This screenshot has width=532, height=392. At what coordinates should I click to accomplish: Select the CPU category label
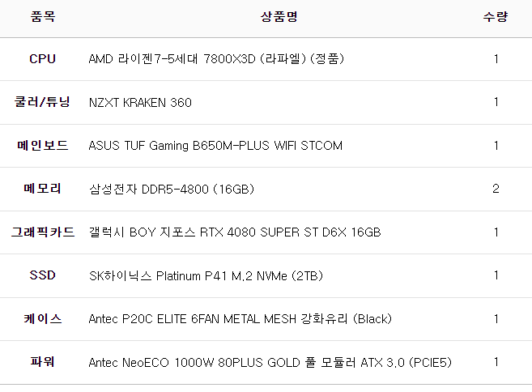(43, 59)
